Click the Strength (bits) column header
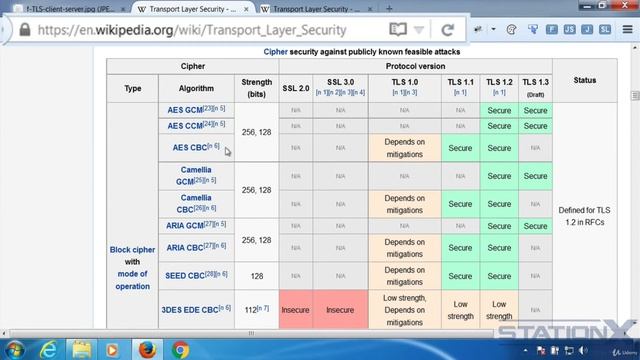 [256, 88]
